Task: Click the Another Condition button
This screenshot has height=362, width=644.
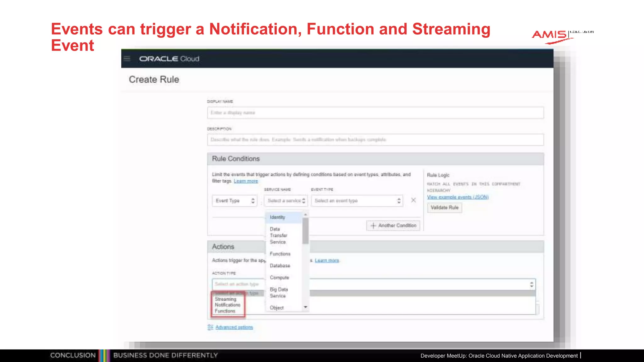Action: click(393, 226)
